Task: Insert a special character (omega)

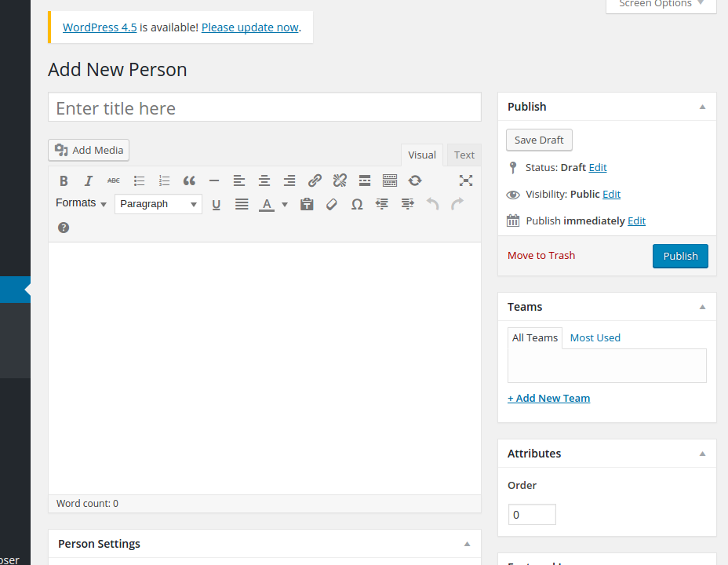Action: (x=357, y=204)
